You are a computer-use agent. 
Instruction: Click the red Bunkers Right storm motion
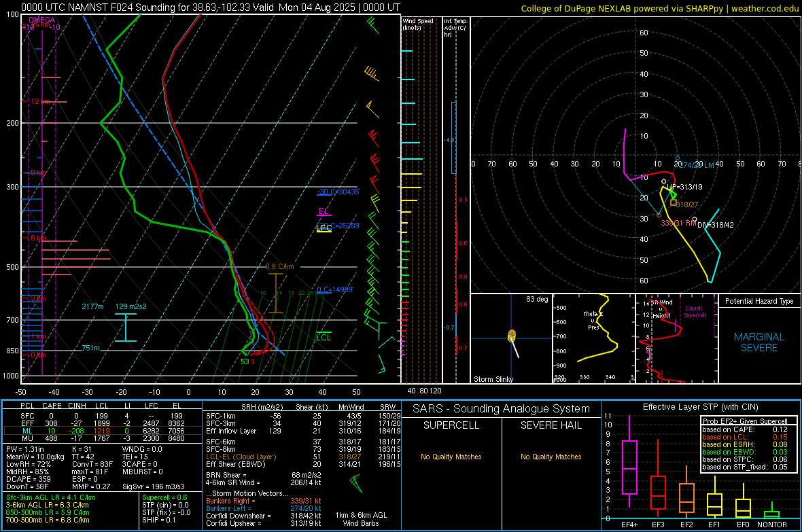click(x=264, y=501)
